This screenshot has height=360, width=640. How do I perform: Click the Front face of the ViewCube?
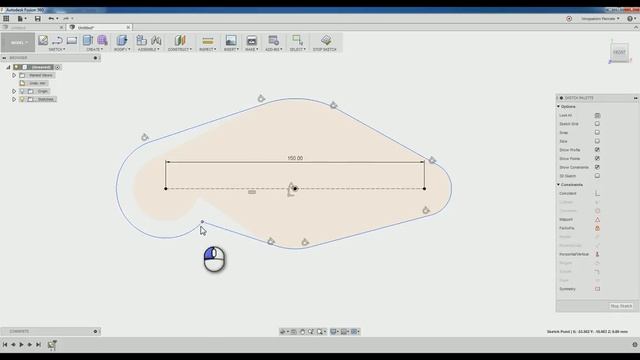619,52
